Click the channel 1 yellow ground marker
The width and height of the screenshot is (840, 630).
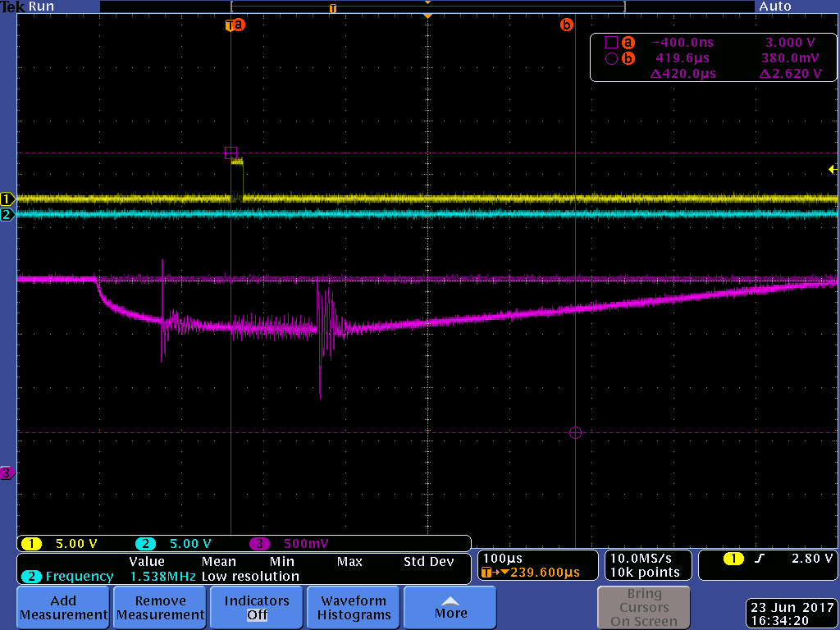[7, 199]
